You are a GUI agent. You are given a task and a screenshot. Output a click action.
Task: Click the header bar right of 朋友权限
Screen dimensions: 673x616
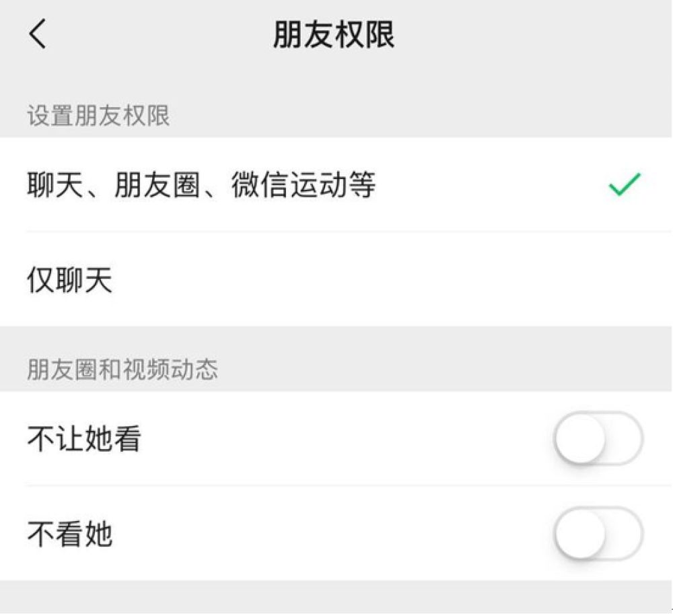coord(534,34)
